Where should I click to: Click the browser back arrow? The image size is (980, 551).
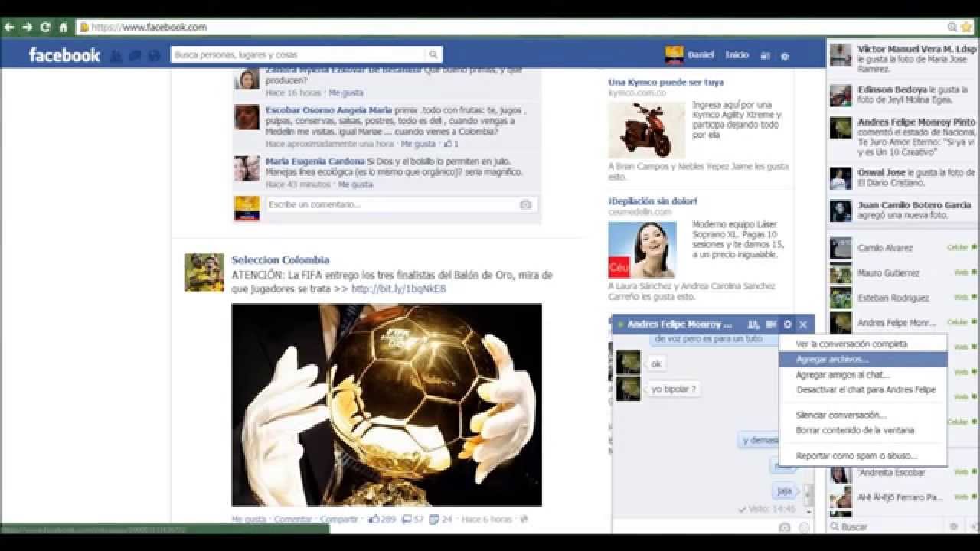coord(10,27)
